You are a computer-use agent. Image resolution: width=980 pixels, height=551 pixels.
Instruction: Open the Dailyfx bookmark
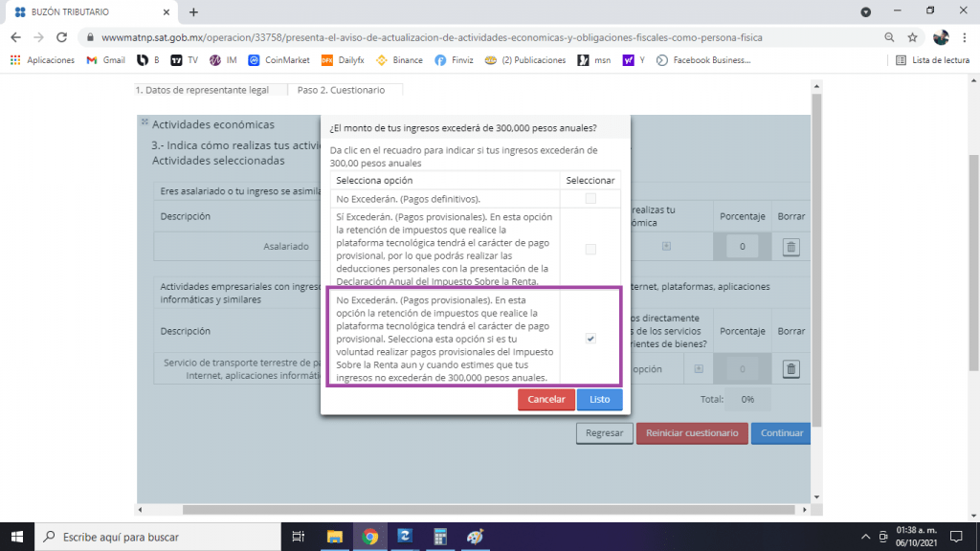click(343, 60)
